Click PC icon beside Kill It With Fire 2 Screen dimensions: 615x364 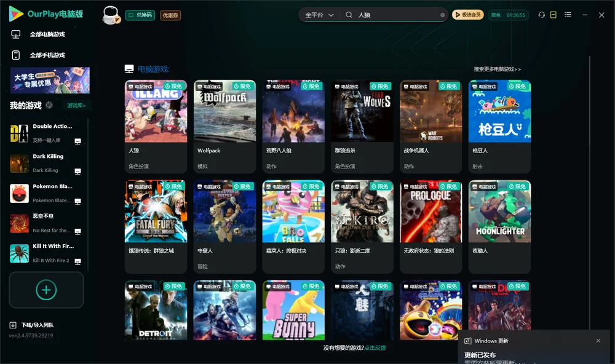click(77, 262)
